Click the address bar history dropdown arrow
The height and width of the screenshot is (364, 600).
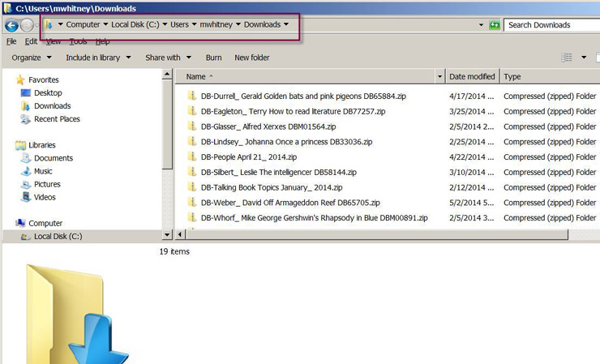(482, 25)
